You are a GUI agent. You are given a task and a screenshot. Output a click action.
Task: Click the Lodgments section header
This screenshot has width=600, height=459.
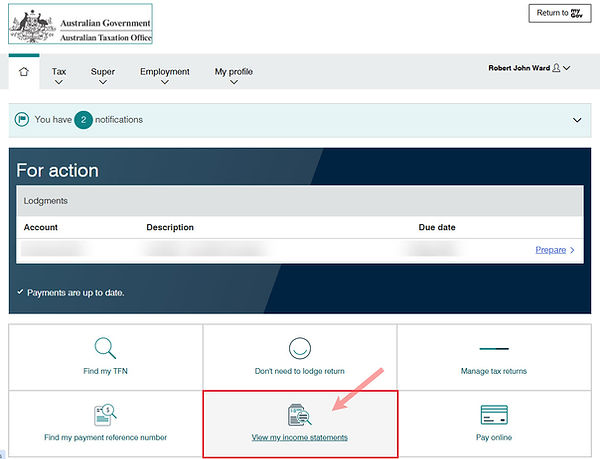300,201
